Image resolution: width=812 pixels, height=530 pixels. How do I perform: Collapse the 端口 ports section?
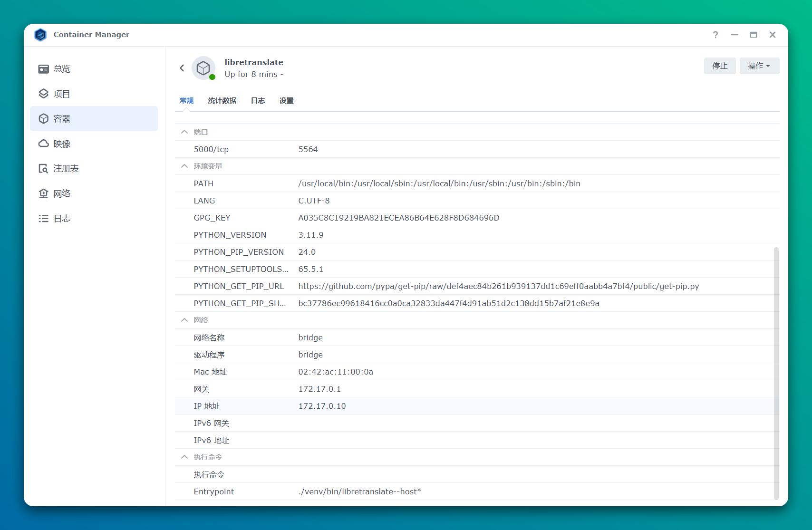coord(184,132)
